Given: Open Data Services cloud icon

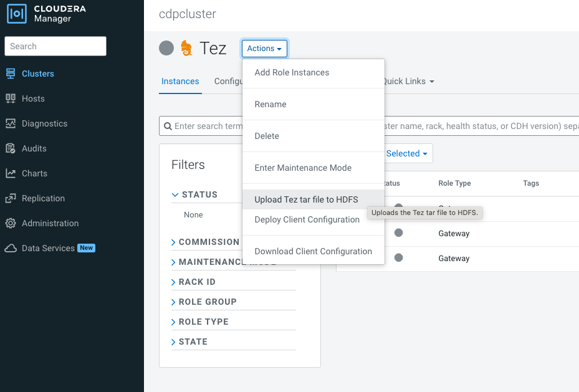Looking at the screenshot, I should coord(11,248).
